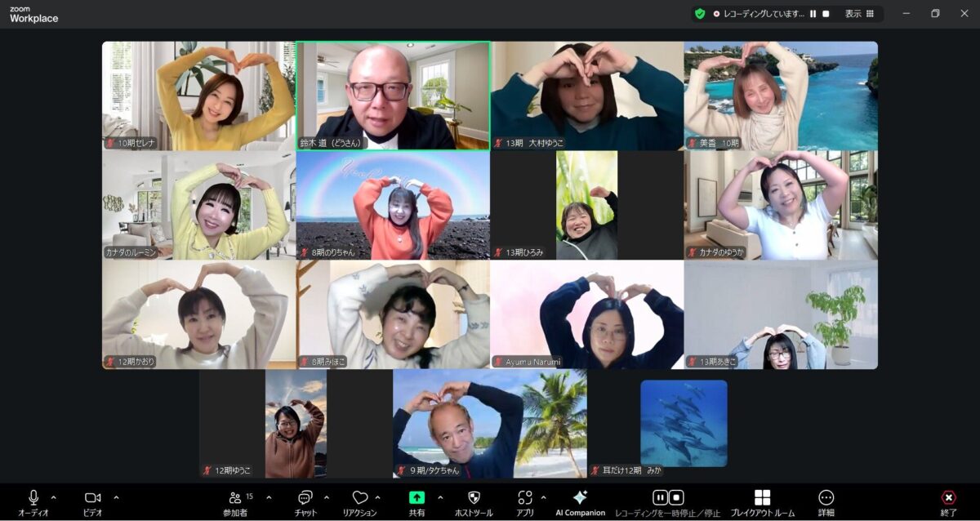The height and width of the screenshot is (521, 980).
Task: Open the Breakout Rooms icon
Action: coord(762,498)
